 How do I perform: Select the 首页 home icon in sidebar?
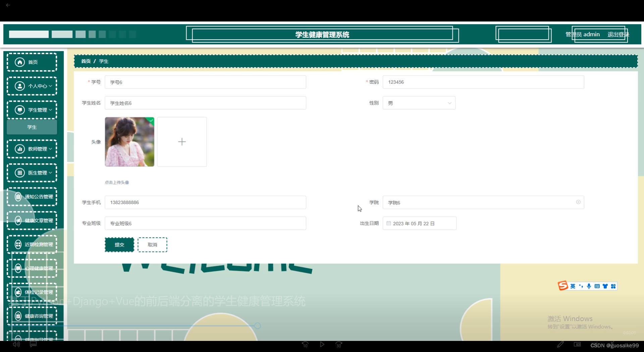point(19,62)
